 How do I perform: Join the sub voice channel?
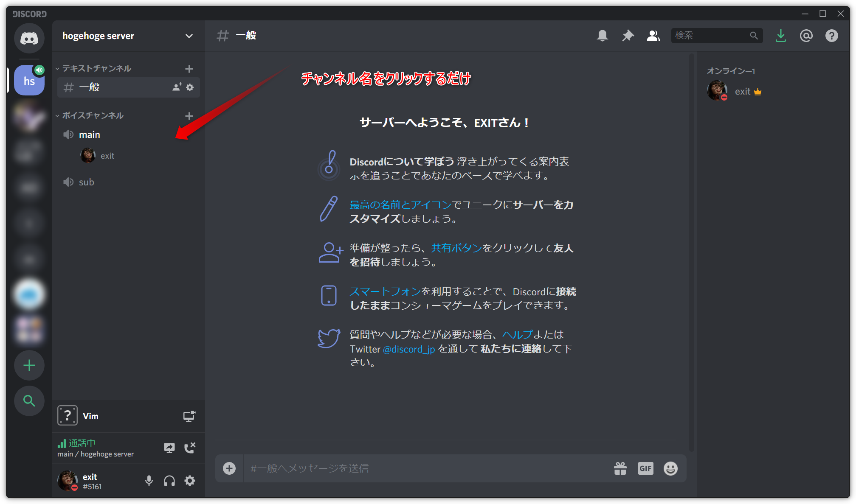pyautogui.click(x=128, y=182)
